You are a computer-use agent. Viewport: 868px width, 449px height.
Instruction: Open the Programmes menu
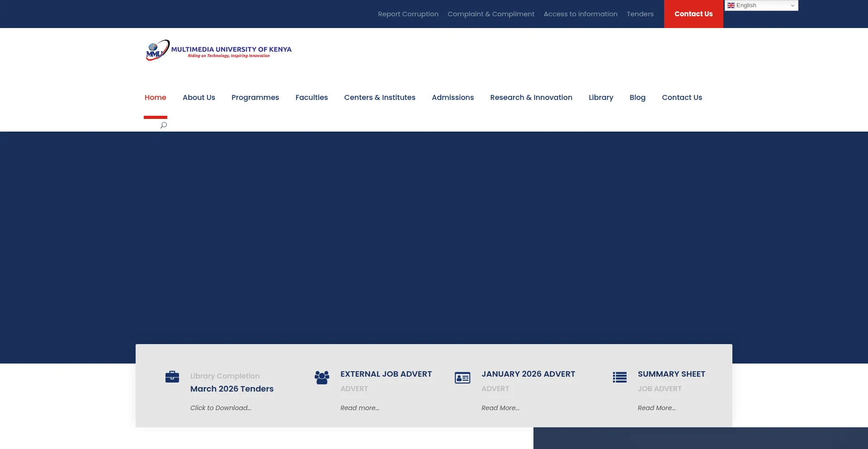click(255, 98)
